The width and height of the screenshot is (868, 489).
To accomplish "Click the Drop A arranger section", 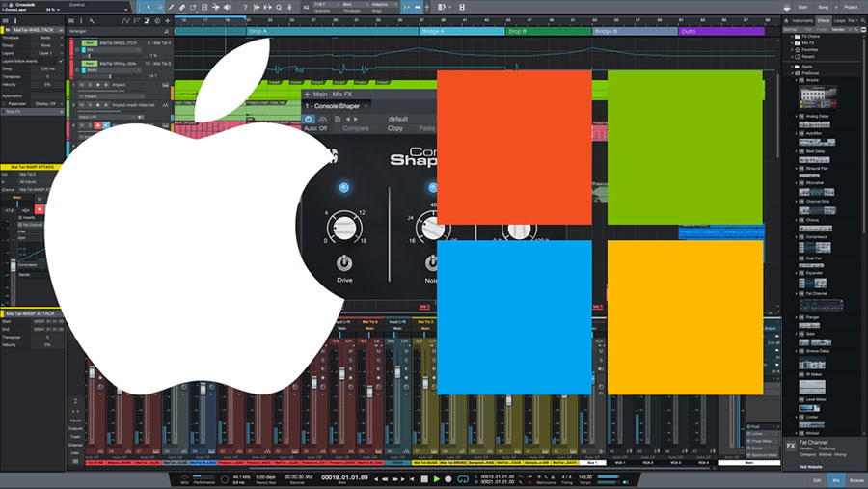I will pyautogui.click(x=332, y=32).
